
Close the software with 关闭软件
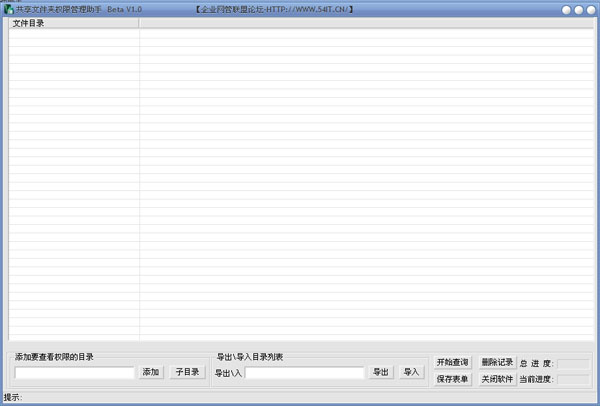pyautogui.click(x=497, y=379)
